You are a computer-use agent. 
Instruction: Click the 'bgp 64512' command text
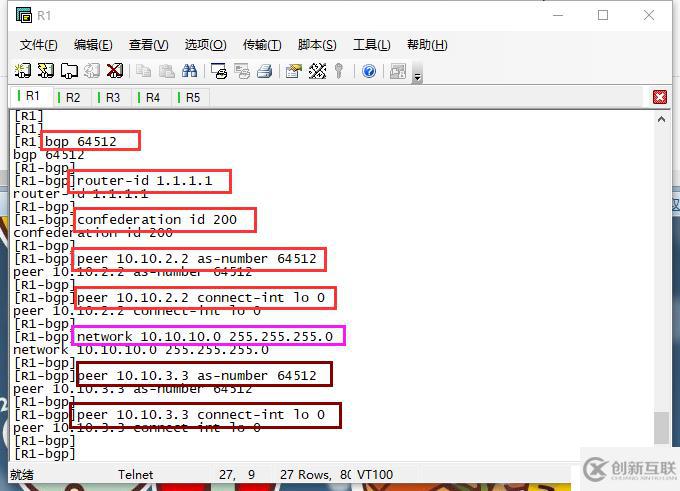click(x=81, y=141)
